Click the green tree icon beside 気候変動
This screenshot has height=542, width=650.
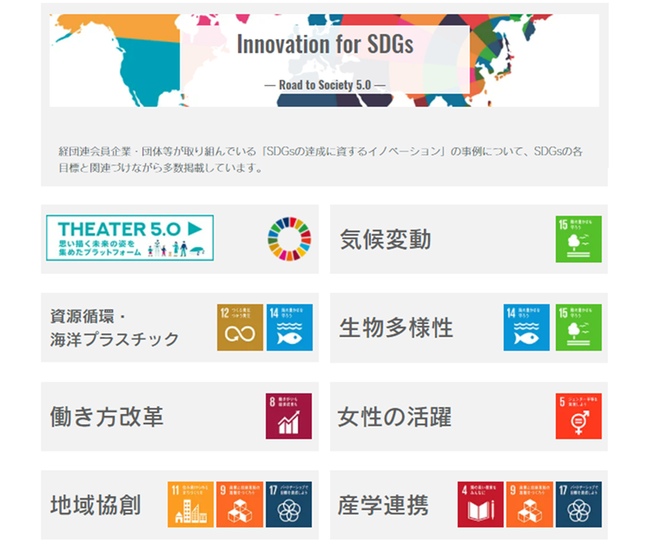(x=579, y=239)
